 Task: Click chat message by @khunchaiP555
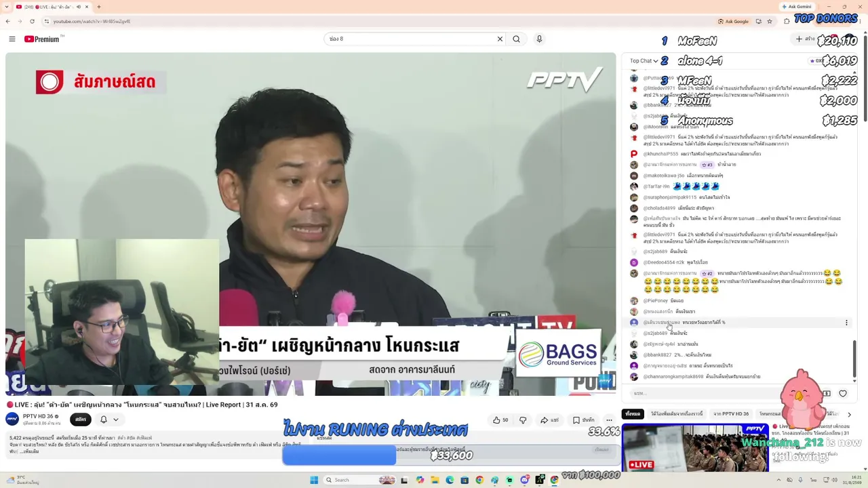[x=702, y=154]
